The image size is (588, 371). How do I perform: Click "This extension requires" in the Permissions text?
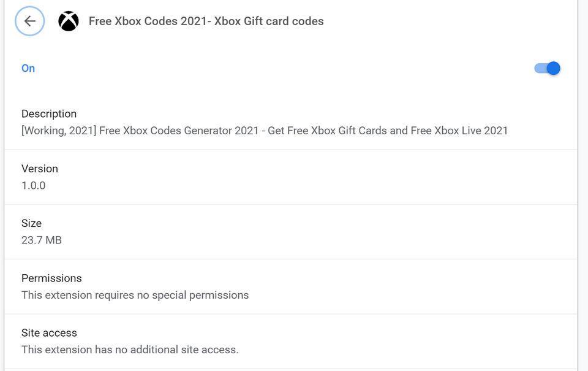click(77, 295)
